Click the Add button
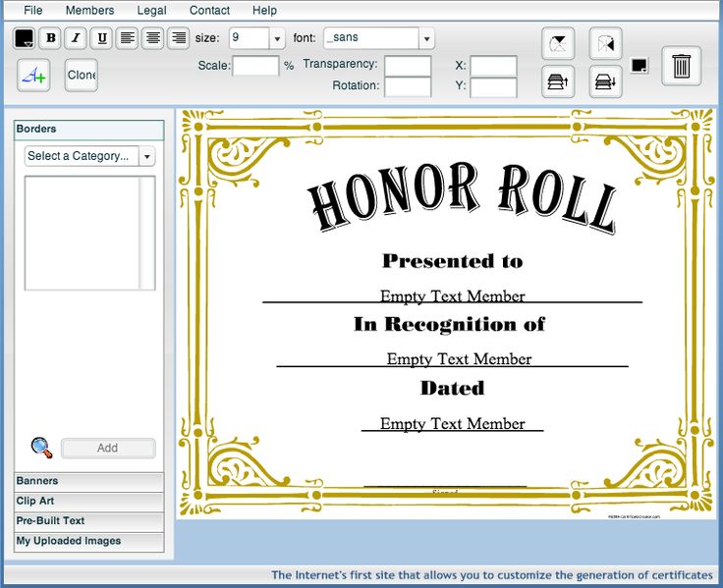723x588 pixels. [108, 448]
